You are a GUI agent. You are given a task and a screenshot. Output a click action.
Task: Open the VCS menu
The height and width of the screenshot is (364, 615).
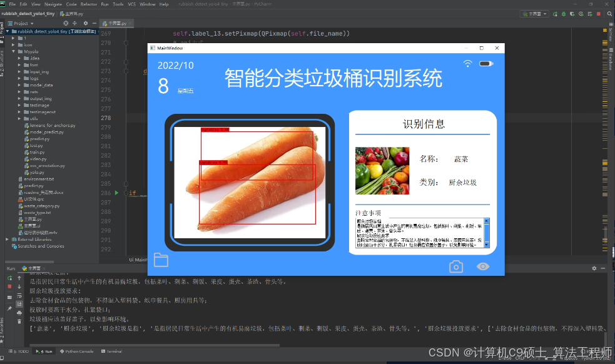coord(132,4)
